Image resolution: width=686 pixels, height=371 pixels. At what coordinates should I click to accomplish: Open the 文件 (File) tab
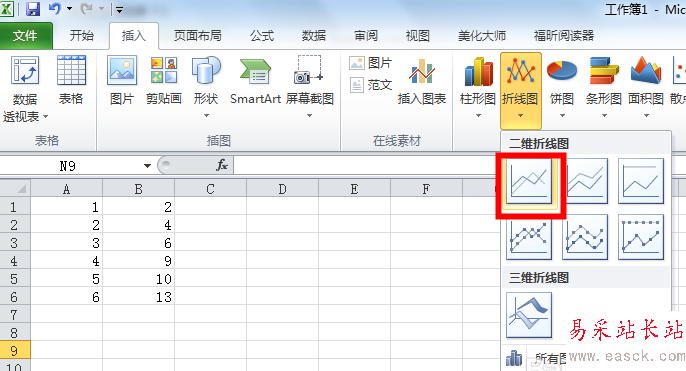[x=25, y=35]
